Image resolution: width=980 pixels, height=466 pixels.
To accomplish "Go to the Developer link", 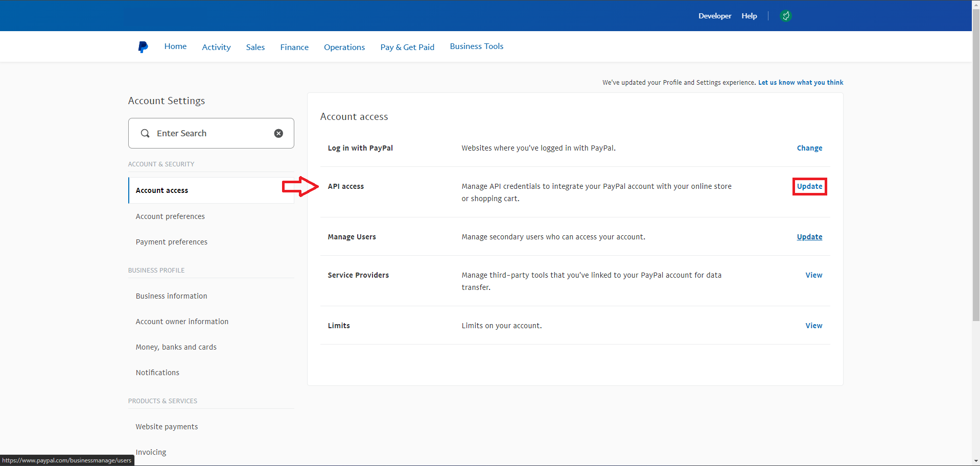I will tap(715, 16).
